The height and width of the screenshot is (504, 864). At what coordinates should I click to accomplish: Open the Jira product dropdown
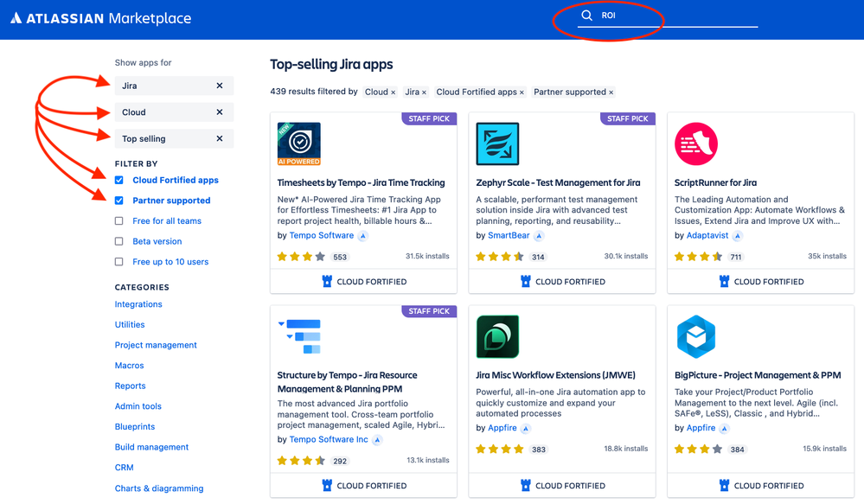(x=174, y=86)
